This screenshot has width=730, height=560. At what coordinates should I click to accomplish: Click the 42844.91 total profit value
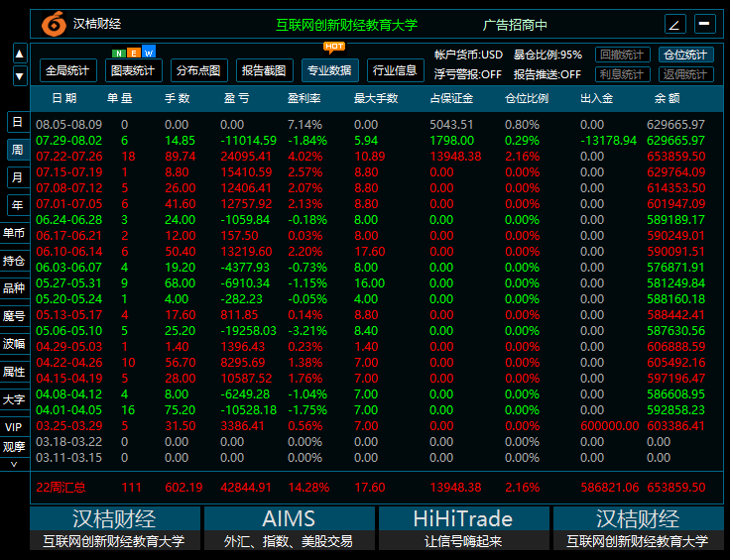click(246, 488)
